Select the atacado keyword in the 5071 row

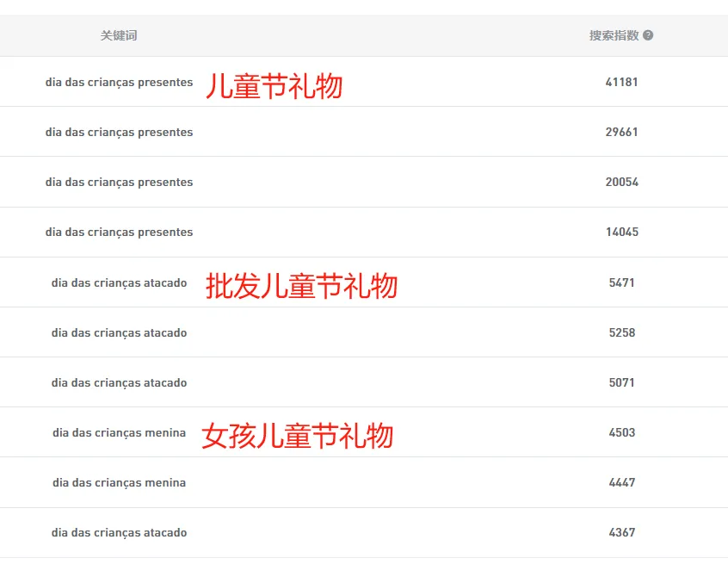point(119,383)
